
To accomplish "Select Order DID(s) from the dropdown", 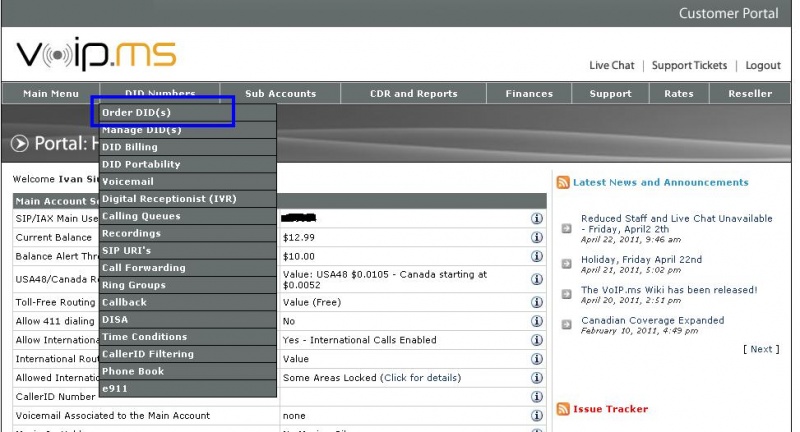I will (188, 112).
